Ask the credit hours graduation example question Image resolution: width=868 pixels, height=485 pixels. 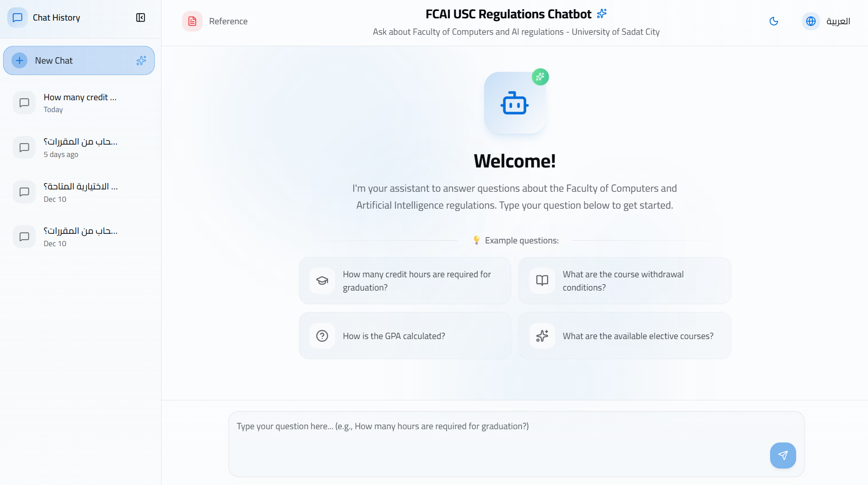(404, 280)
